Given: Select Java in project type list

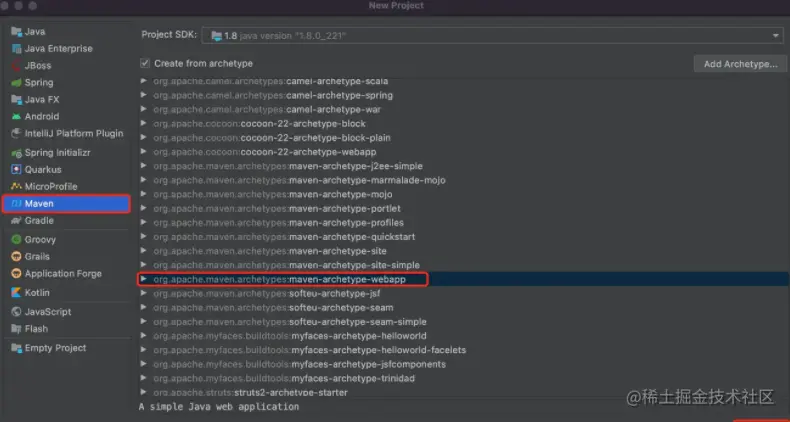Looking at the screenshot, I should (66, 32).
